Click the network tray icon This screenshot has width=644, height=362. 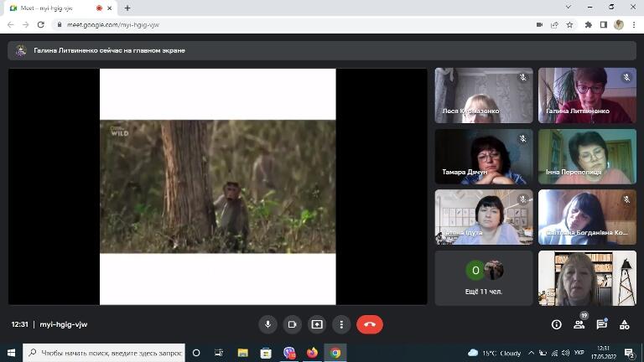tap(554, 353)
